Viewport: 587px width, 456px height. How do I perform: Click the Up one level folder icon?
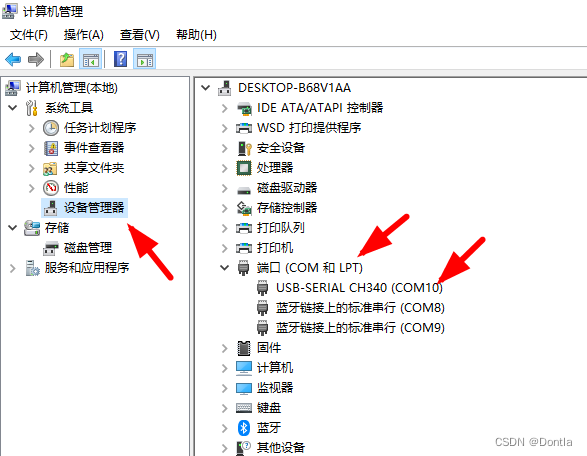click(67, 59)
